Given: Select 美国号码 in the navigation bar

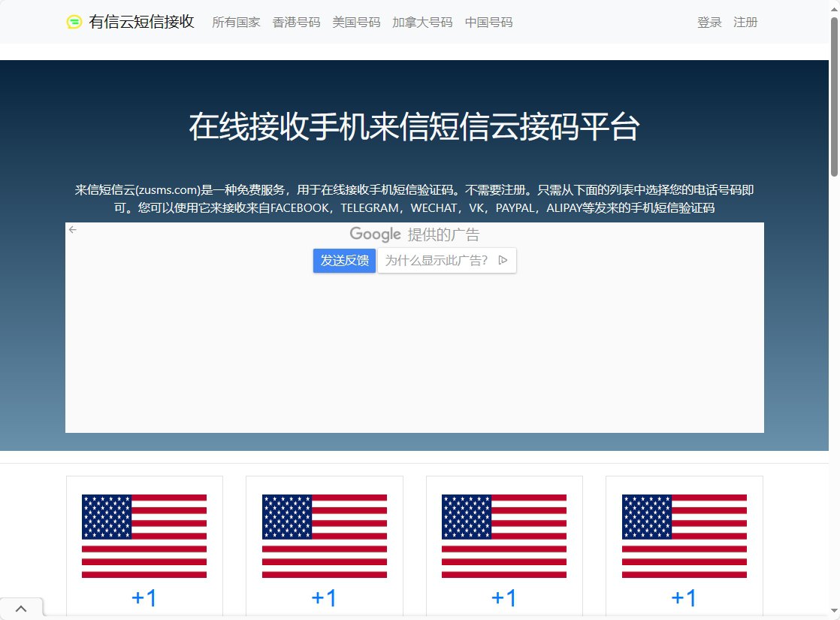Looking at the screenshot, I should point(356,23).
